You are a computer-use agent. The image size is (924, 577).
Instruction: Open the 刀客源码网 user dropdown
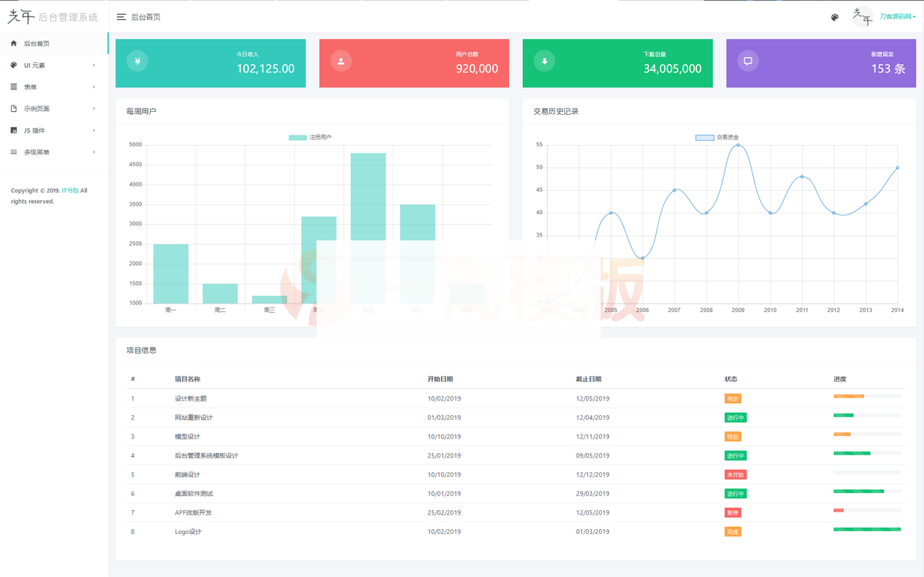pyautogui.click(x=897, y=17)
